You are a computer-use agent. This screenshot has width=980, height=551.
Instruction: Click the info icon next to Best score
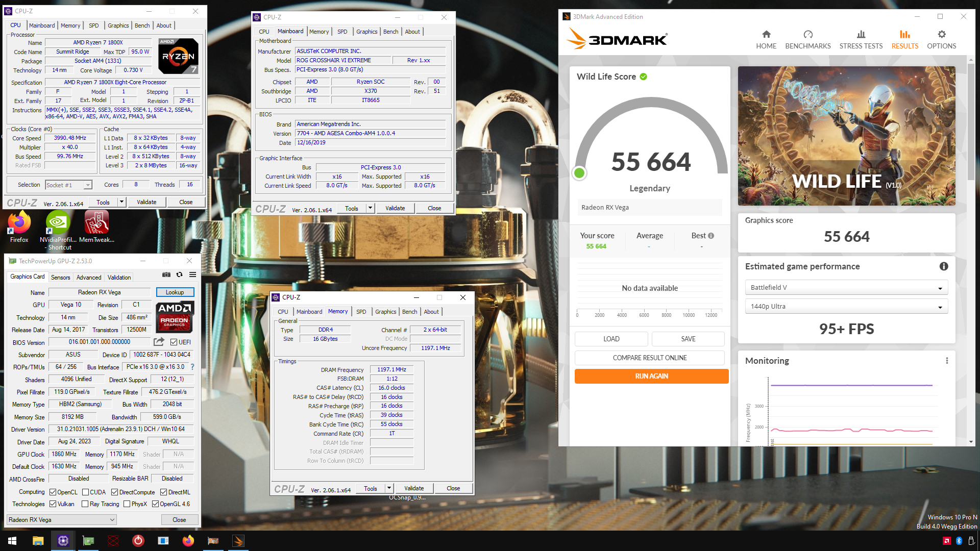[x=711, y=236]
